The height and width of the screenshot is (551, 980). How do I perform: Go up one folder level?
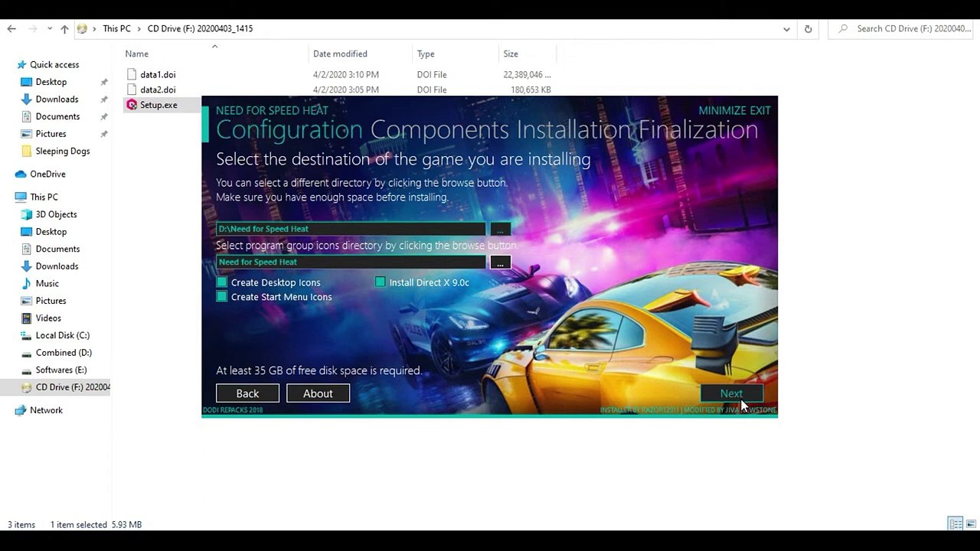click(64, 28)
